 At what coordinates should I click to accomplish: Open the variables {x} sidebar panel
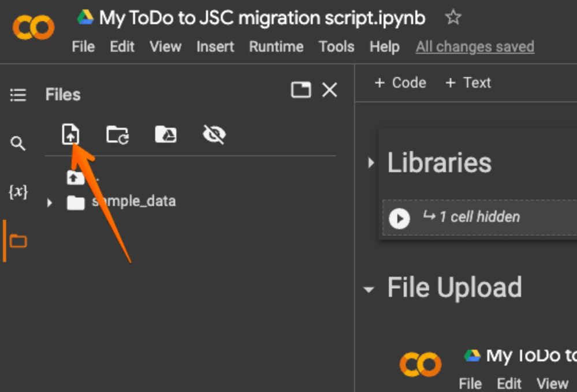pyautogui.click(x=18, y=192)
